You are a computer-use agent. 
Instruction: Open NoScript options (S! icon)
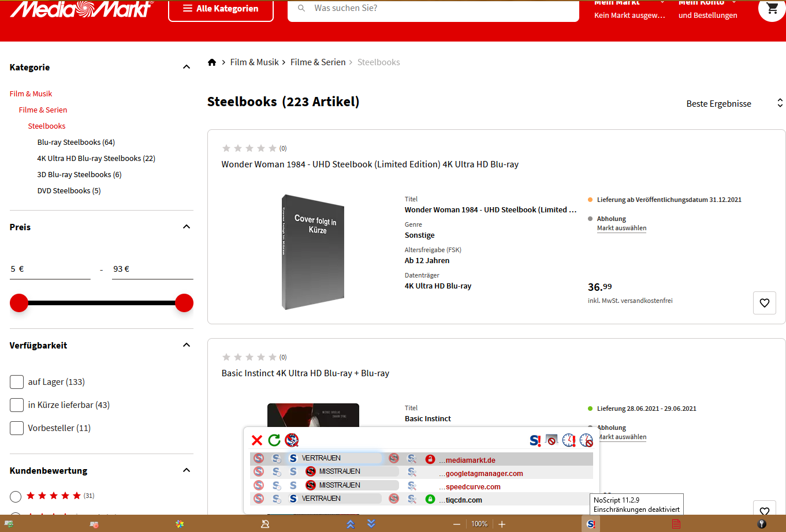[x=535, y=440]
